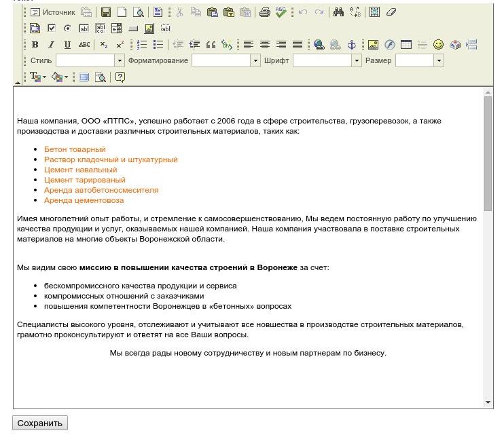Screen dimensions: 504x437
Task: Insert a table
Action: pyautogui.click(x=406, y=45)
